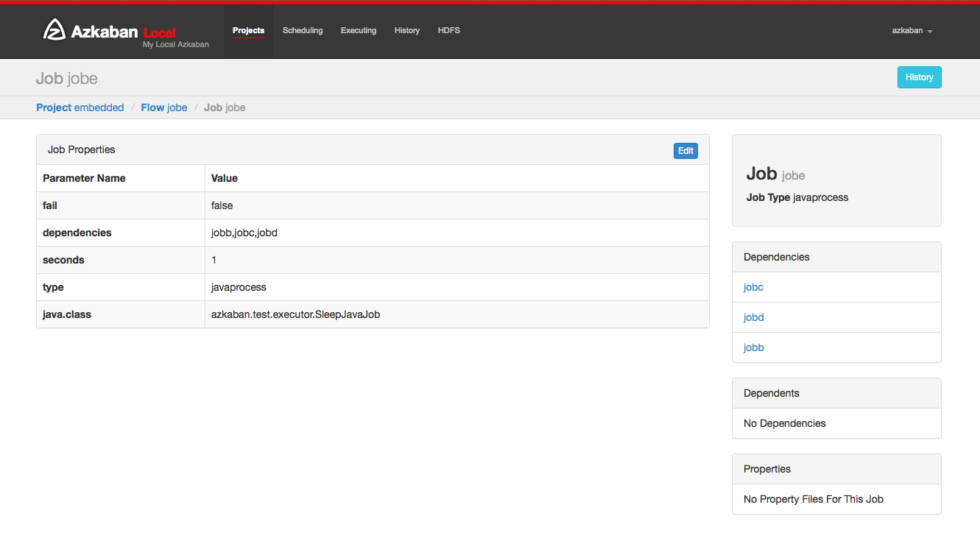980x555 pixels.
Task: Click the 'Job jobe' side panel heading
Action: click(x=775, y=174)
